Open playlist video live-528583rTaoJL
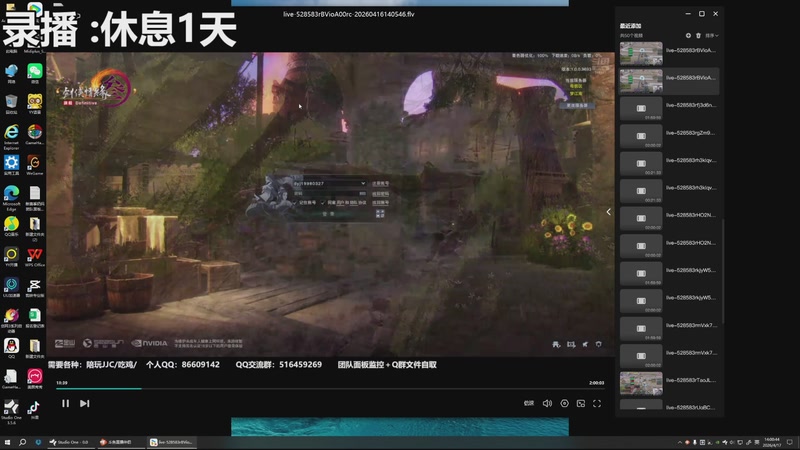This screenshot has height=450, width=800. 669,383
